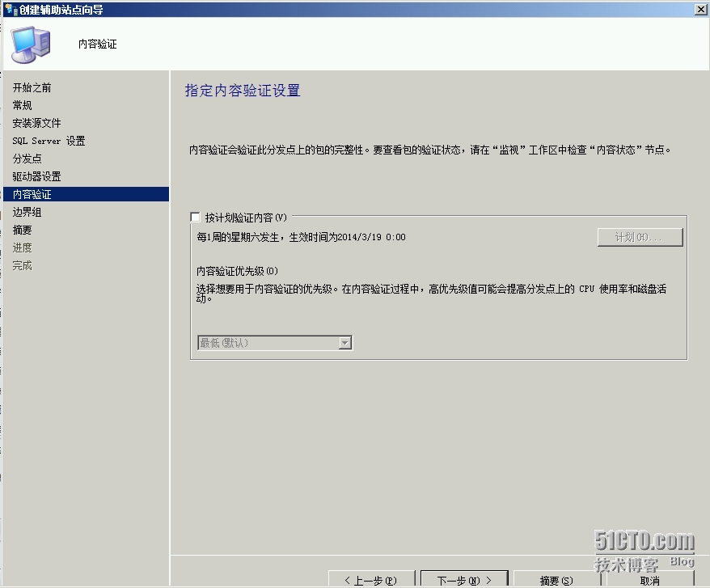Cancel the wizard with 取消

(x=650, y=579)
